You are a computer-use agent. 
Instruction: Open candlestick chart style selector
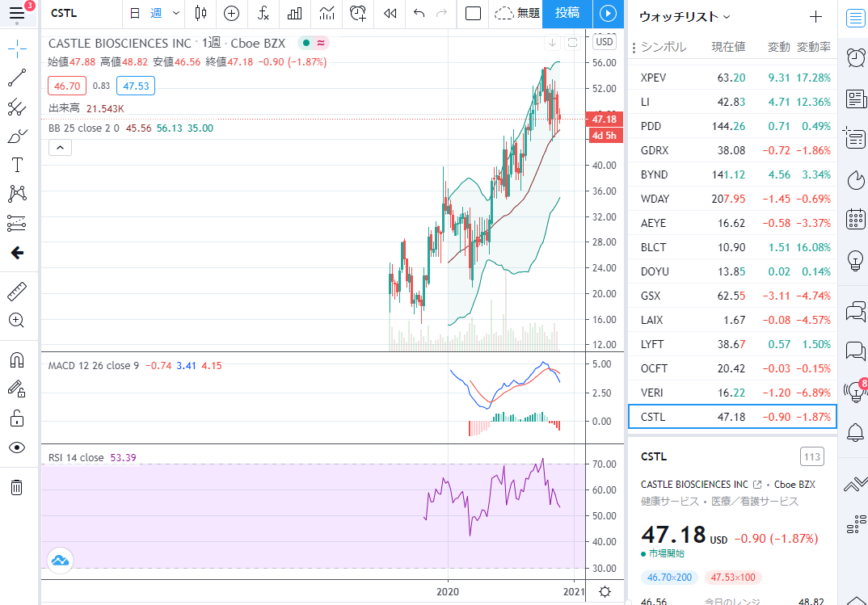coord(201,13)
